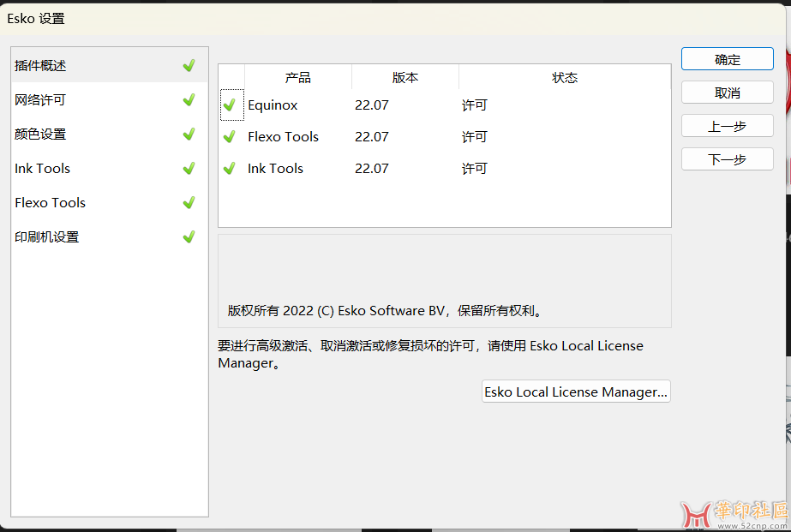Click green checkmark beside 网络许可
The width and height of the screenshot is (791, 532).
pos(189,100)
